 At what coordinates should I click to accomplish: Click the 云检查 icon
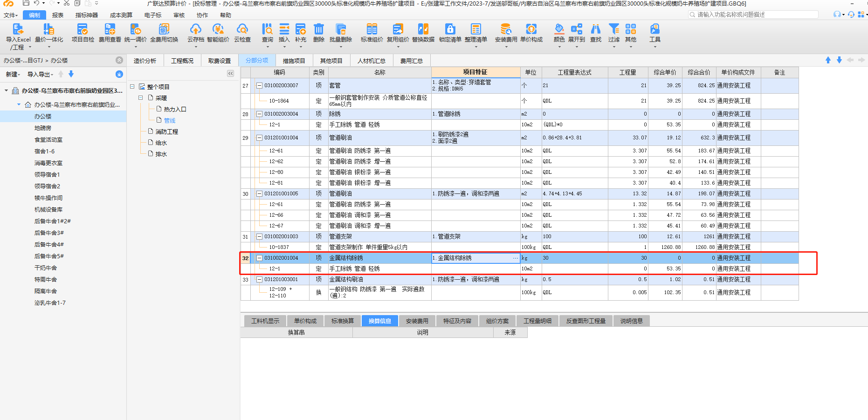242,29
